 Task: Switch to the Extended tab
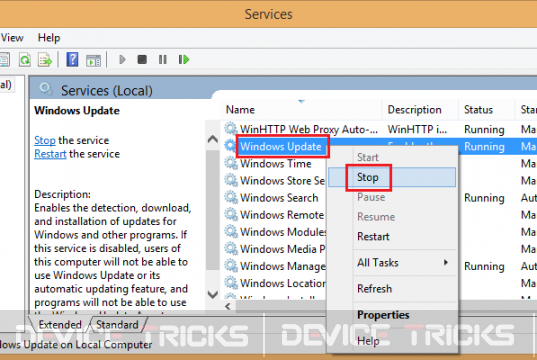click(60, 324)
